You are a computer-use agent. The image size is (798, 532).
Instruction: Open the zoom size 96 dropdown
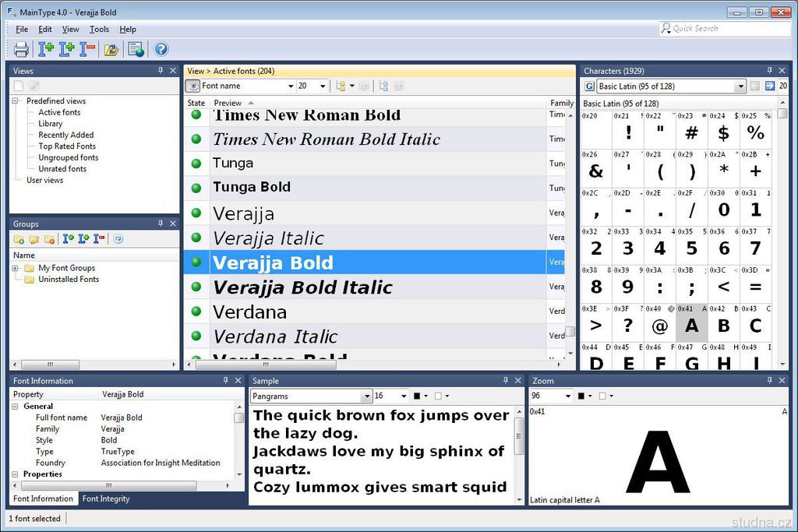point(568,396)
